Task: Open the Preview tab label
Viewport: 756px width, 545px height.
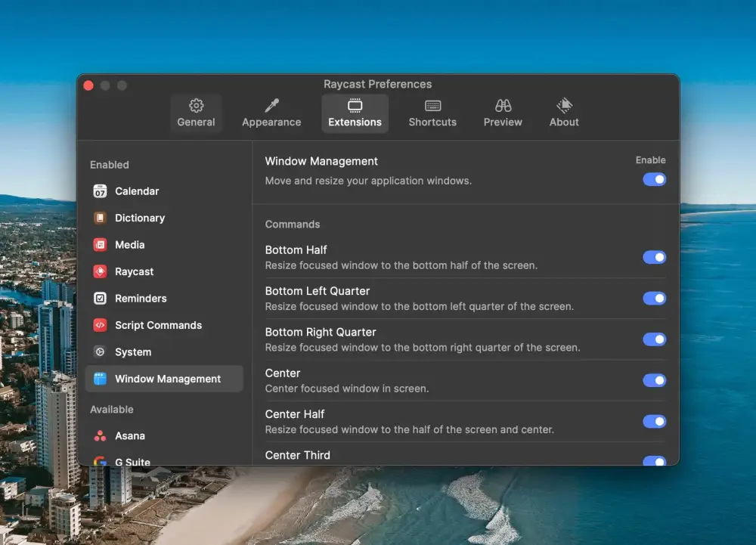Action: 503,122
